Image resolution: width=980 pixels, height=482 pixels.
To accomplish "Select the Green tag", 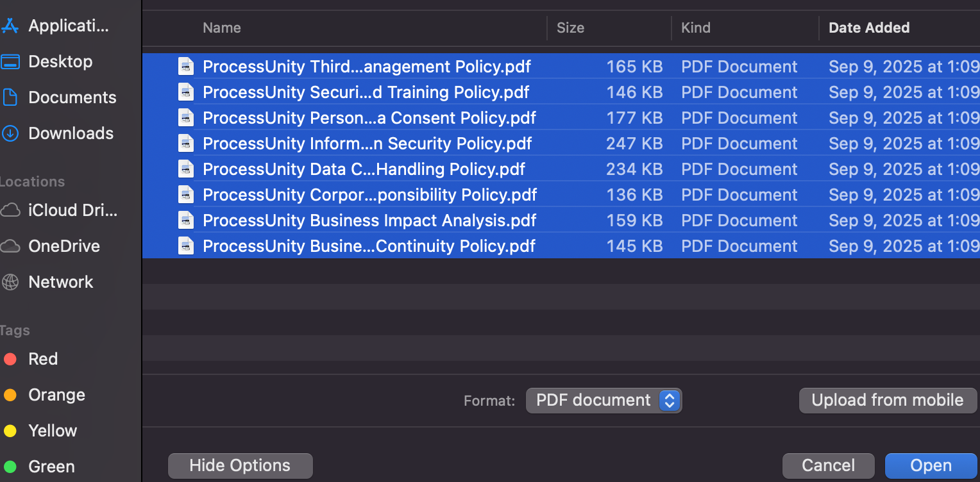I will (x=39, y=467).
